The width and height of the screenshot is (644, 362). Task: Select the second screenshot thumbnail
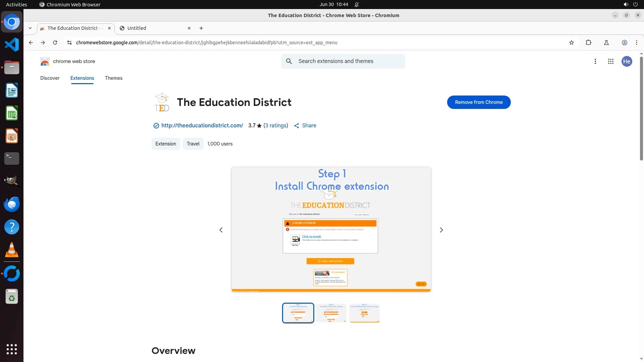point(331,313)
